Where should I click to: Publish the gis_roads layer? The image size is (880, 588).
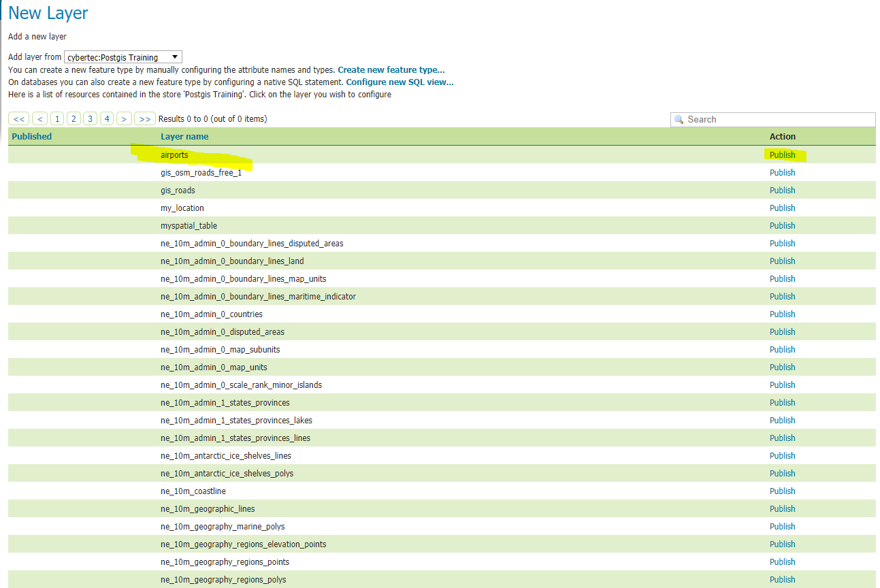tap(782, 191)
